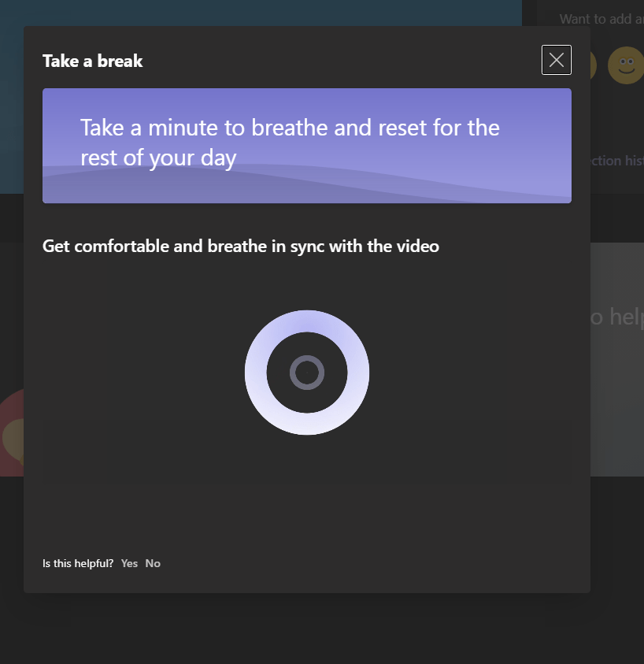
Task: Click the dimmed background below the dialog
Action: 315,629
